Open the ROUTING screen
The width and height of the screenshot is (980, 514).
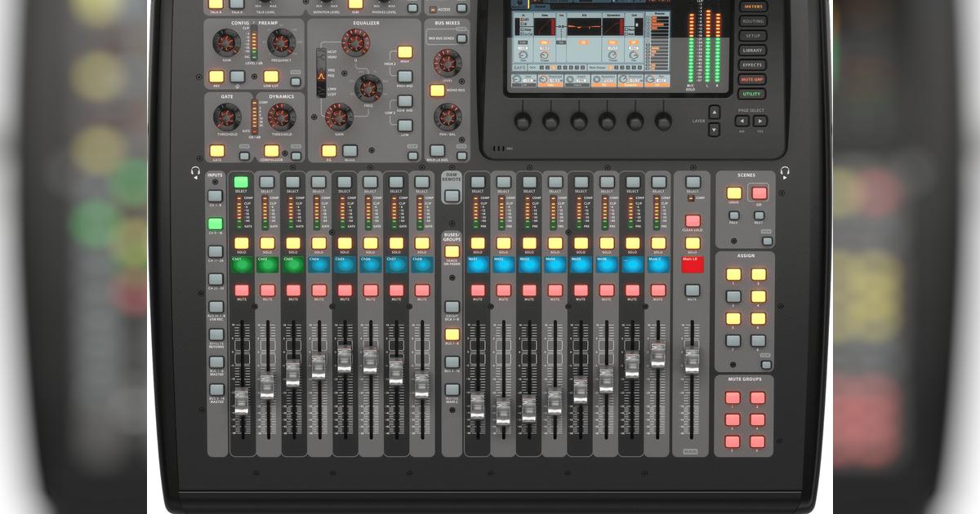(754, 21)
